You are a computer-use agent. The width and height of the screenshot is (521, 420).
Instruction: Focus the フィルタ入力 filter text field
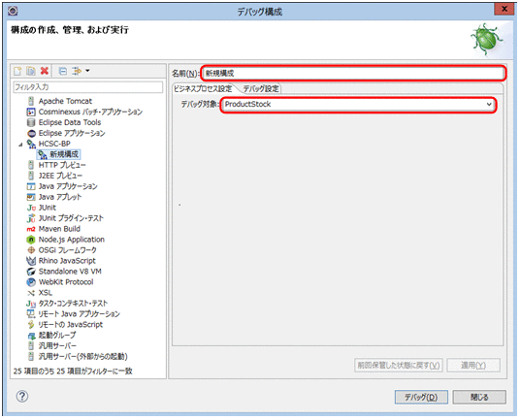87,87
